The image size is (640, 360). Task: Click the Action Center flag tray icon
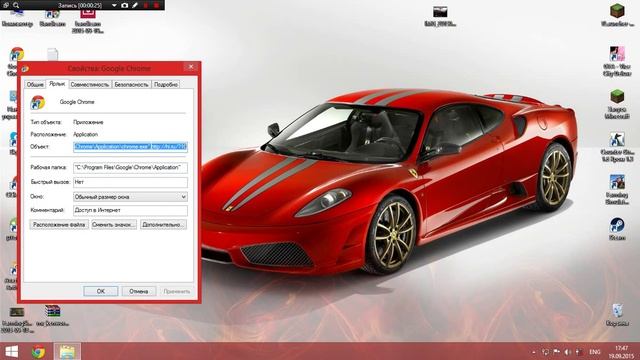click(556, 352)
